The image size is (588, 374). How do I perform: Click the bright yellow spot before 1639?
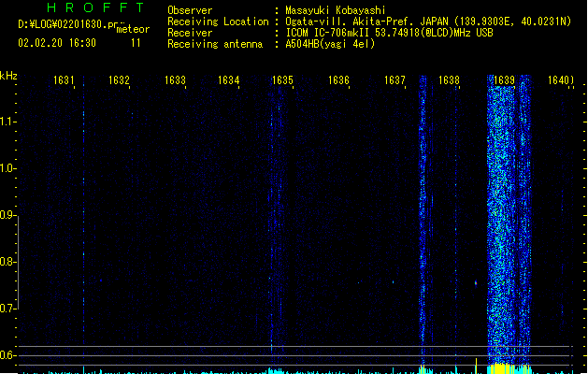(476, 283)
